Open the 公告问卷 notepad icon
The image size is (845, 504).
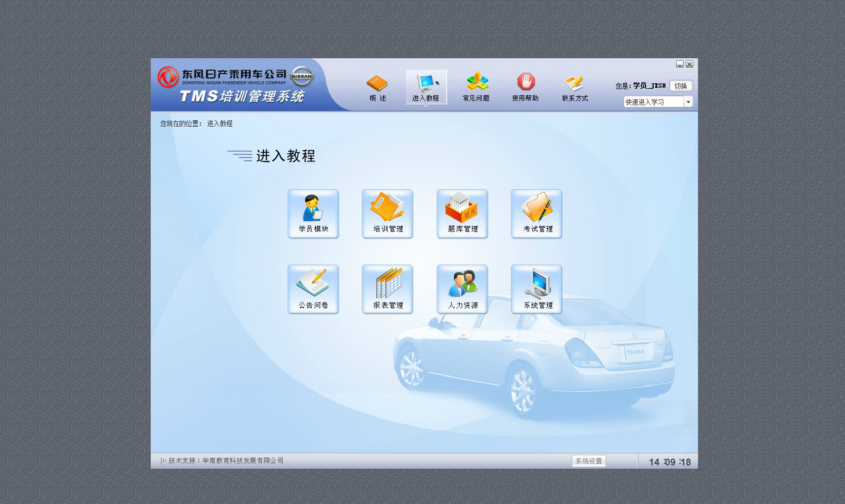(313, 289)
